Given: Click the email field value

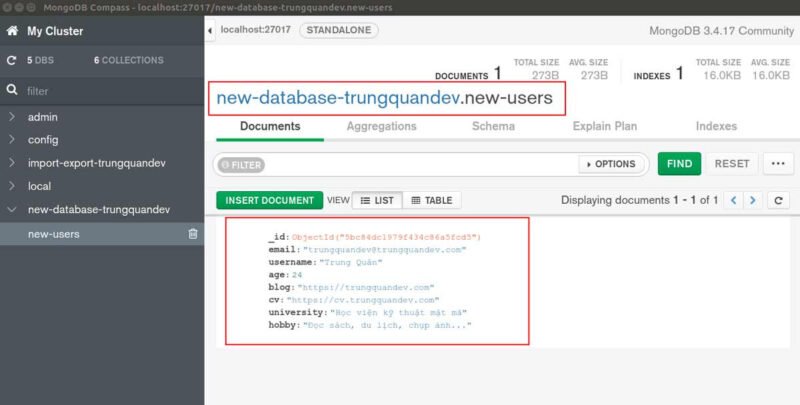Looking at the screenshot, I should tap(385, 250).
